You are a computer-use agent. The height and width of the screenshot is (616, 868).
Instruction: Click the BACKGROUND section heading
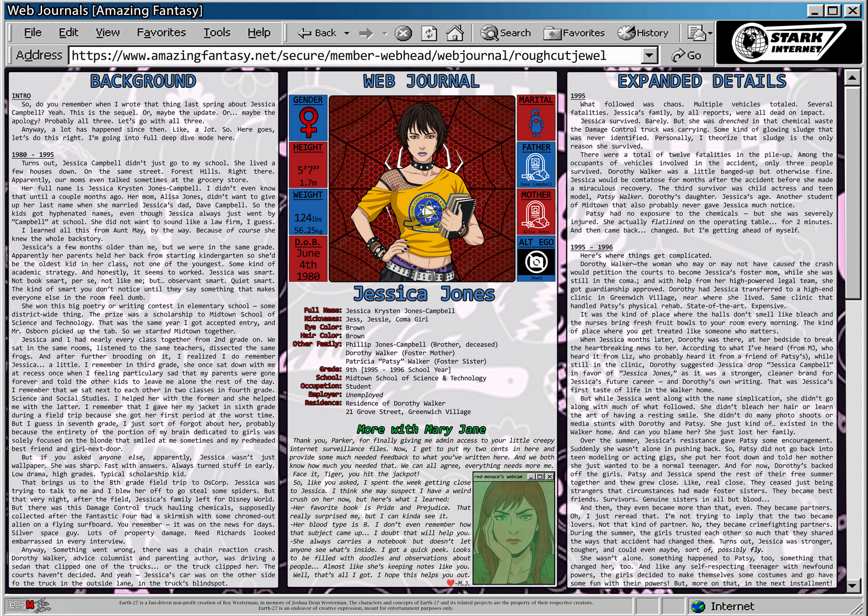pos(143,81)
